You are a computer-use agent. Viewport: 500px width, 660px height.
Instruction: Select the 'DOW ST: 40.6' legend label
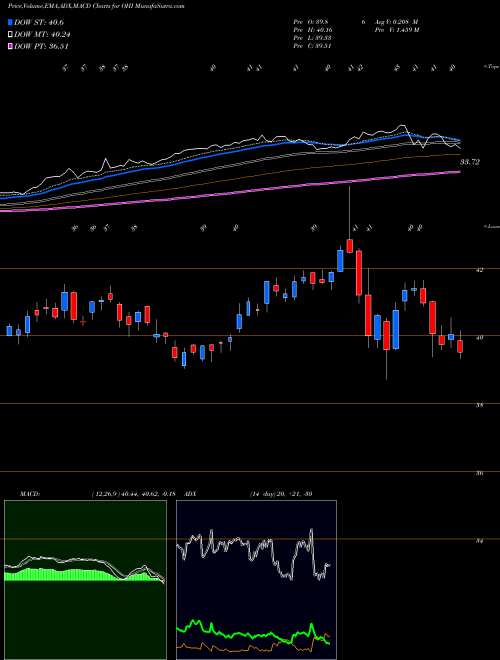[x=39, y=22]
